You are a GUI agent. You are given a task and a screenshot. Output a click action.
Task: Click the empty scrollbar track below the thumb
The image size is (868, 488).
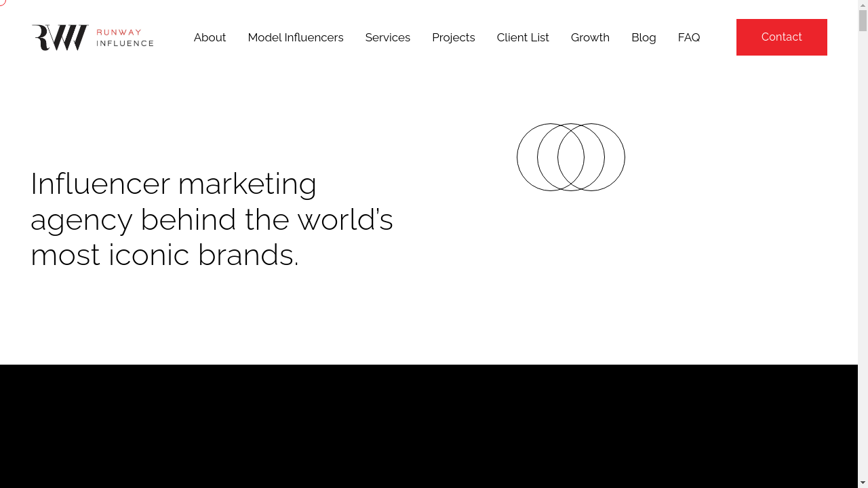(x=863, y=271)
